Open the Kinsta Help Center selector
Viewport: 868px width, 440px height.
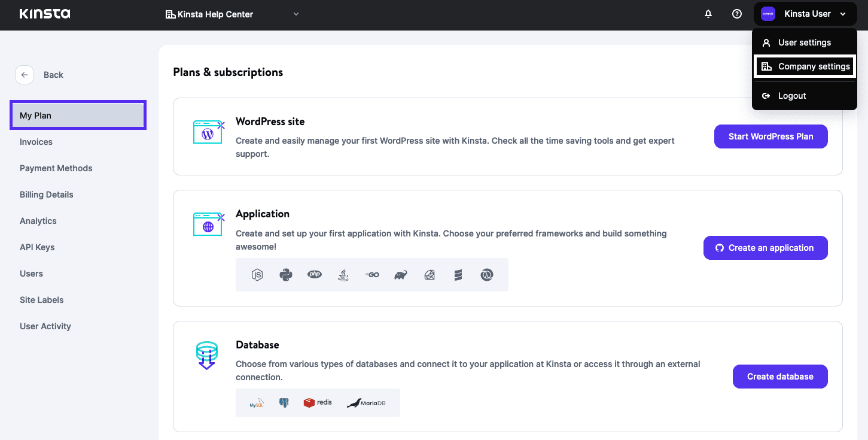[x=232, y=14]
